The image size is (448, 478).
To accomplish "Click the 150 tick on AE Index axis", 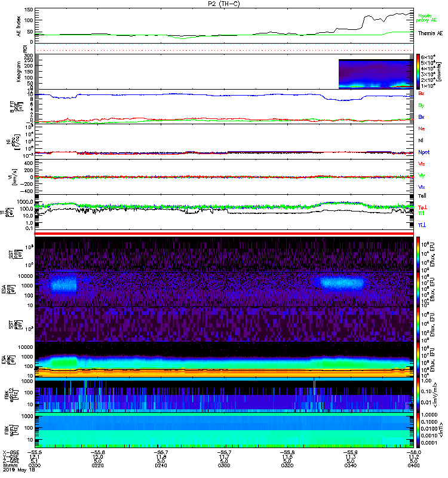I will click(29, 10).
